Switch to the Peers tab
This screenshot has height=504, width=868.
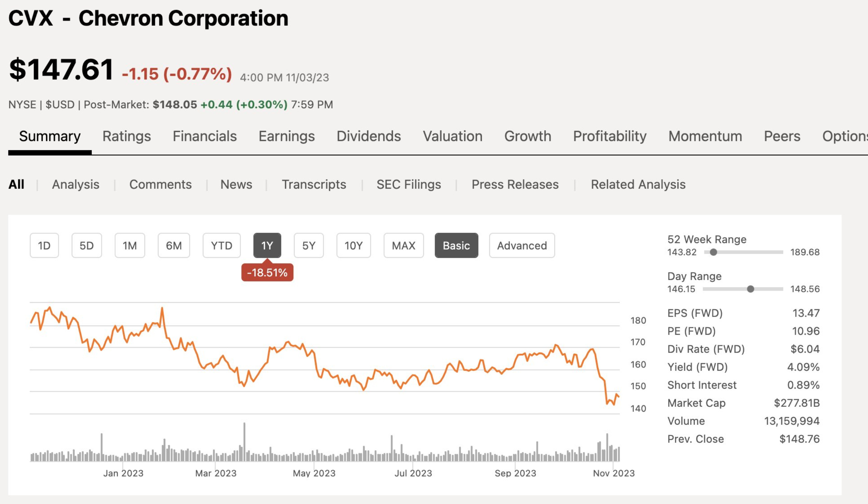782,136
